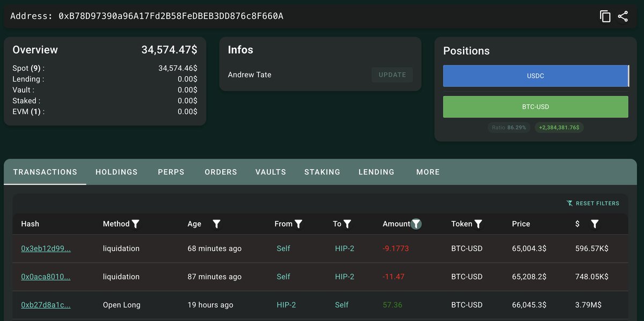Viewport: 644px width, 321px height.
Task: Open the $ value column filter
Action: point(595,224)
